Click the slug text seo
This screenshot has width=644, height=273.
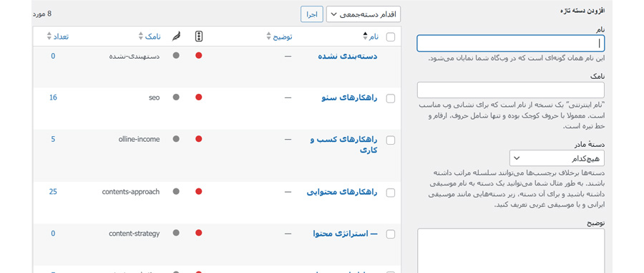tap(154, 97)
